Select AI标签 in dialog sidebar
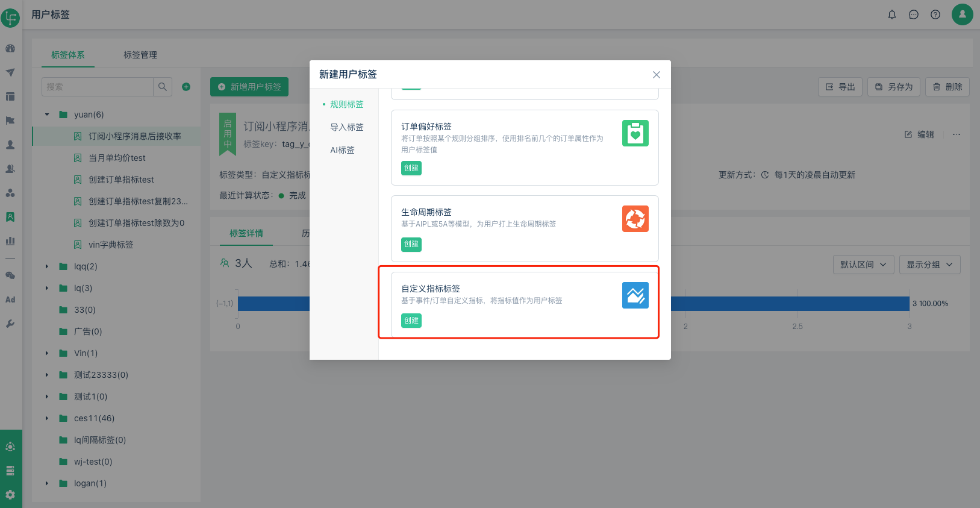 pyautogui.click(x=342, y=150)
